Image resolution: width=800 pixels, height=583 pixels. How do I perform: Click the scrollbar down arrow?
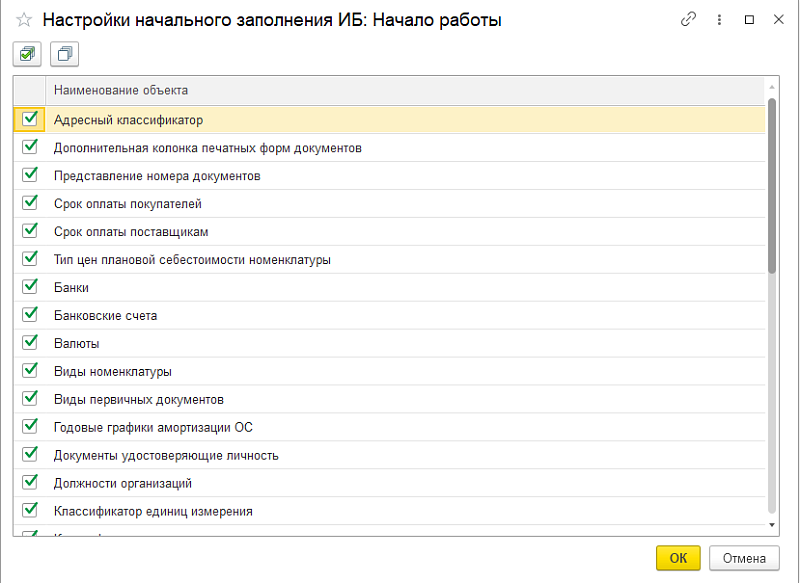coord(771,524)
